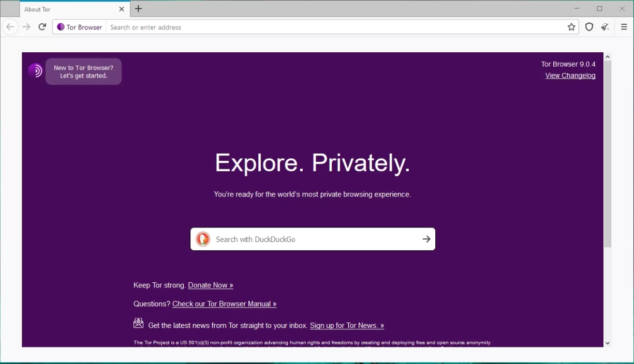The height and width of the screenshot is (364, 634).
Task: Open the View Changelog link
Action: pyautogui.click(x=570, y=75)
